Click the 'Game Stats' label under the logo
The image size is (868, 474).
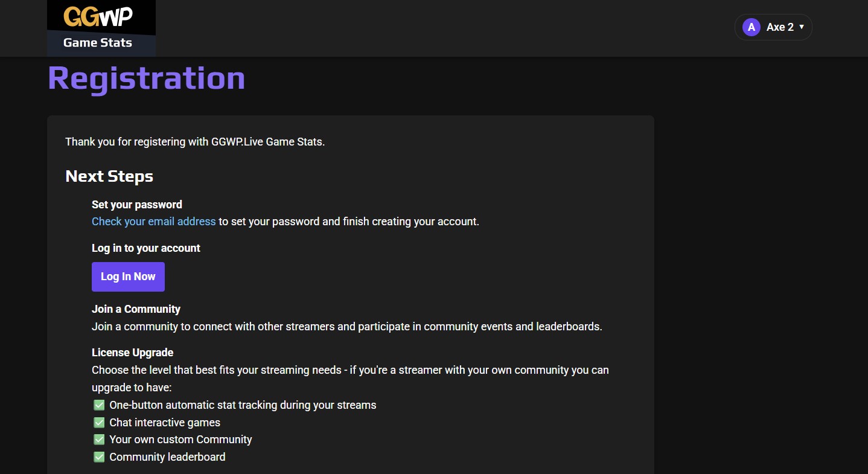coord(98,43)
